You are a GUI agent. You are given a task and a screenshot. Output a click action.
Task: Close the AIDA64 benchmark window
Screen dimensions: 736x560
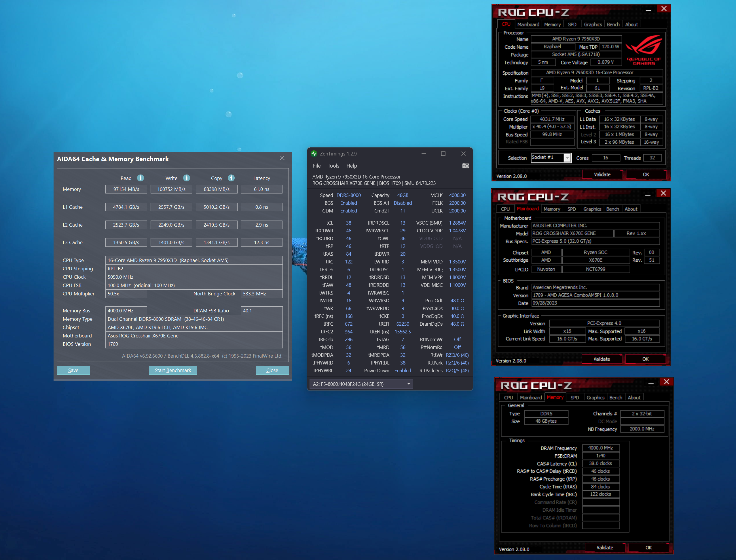point(282,158)
